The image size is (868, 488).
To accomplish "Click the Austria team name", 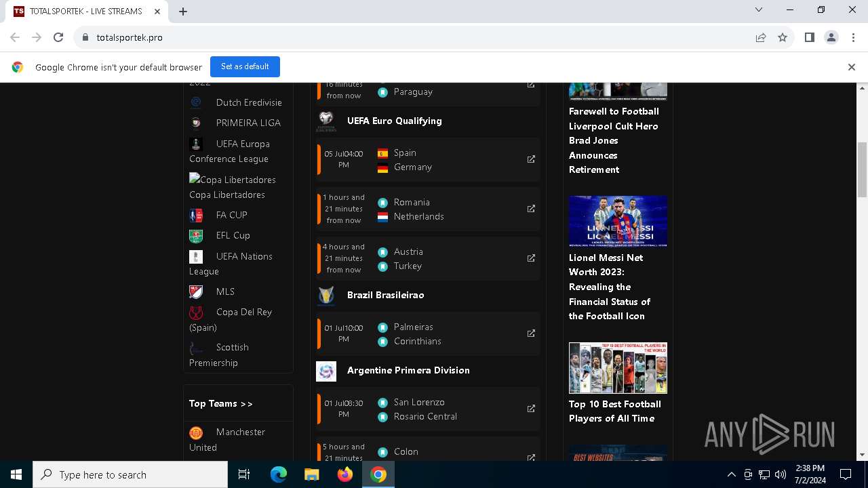I will [408, 251].
